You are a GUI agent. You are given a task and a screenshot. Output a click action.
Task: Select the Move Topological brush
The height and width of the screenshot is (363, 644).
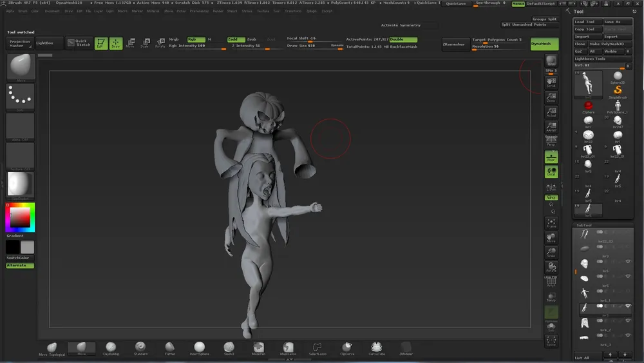tap(52, 348)
